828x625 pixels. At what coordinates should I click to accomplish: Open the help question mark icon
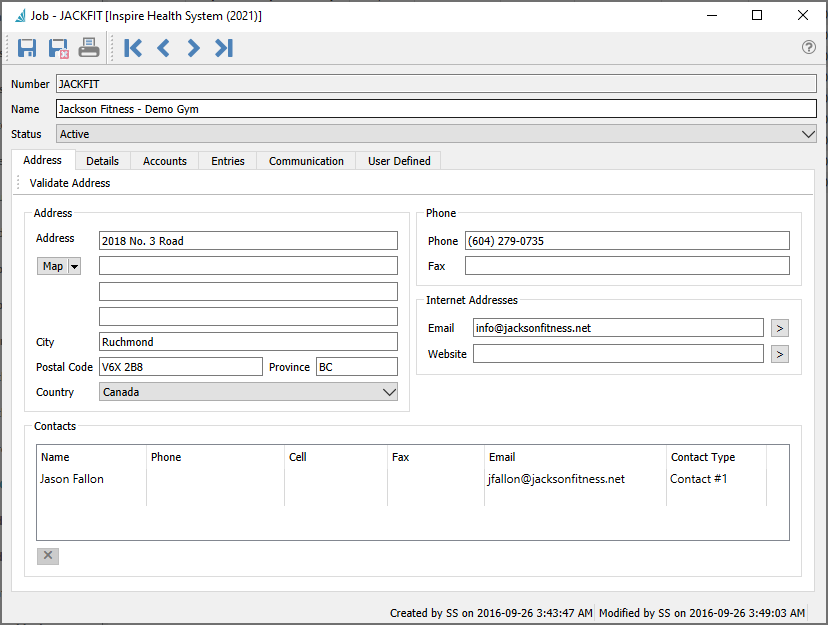pyautogui.click(x=809, y=48)
